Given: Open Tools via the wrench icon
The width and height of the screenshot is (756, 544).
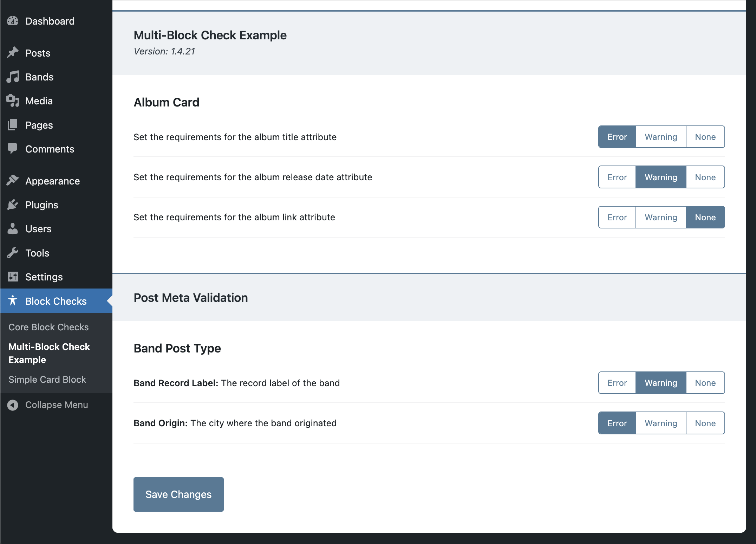Looking at the screenshot, I should click(x=13, y=253).
